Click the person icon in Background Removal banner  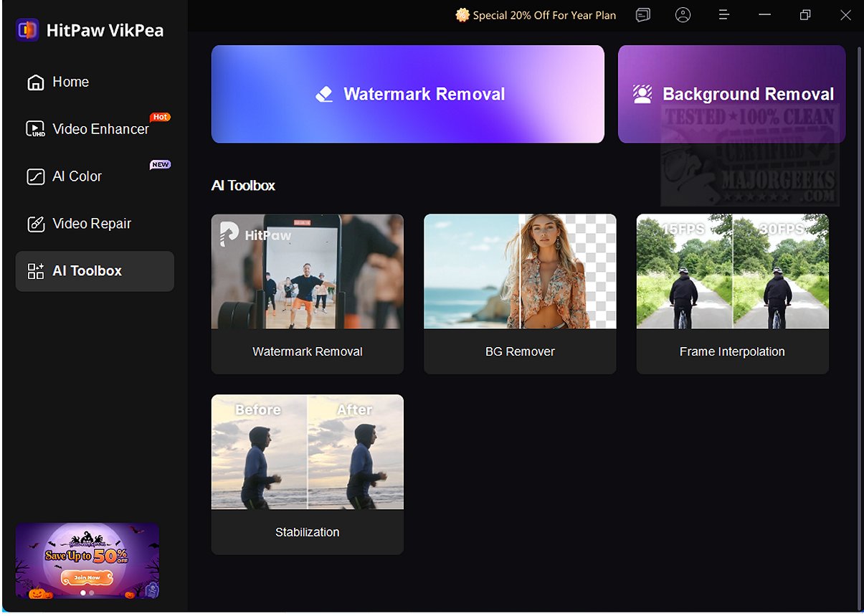(x=642, y=94)
